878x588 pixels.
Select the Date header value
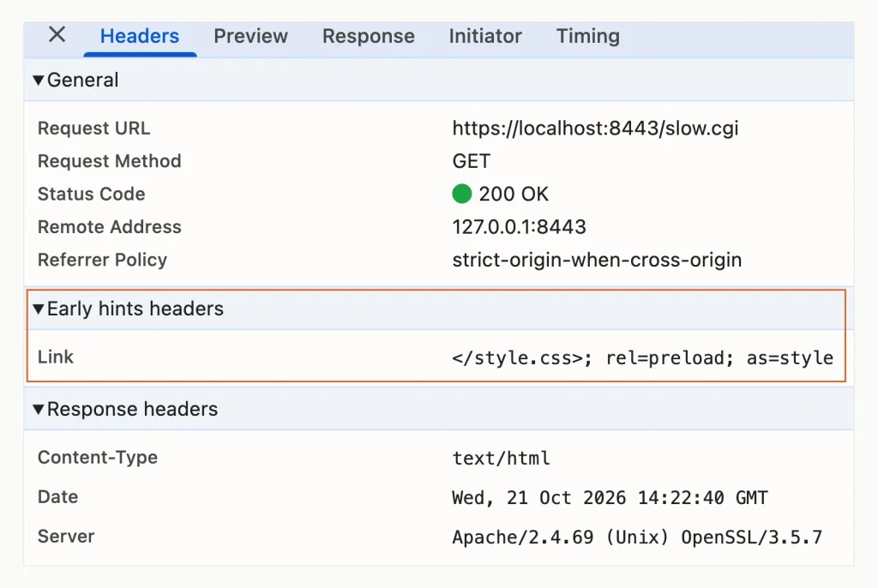610,497
